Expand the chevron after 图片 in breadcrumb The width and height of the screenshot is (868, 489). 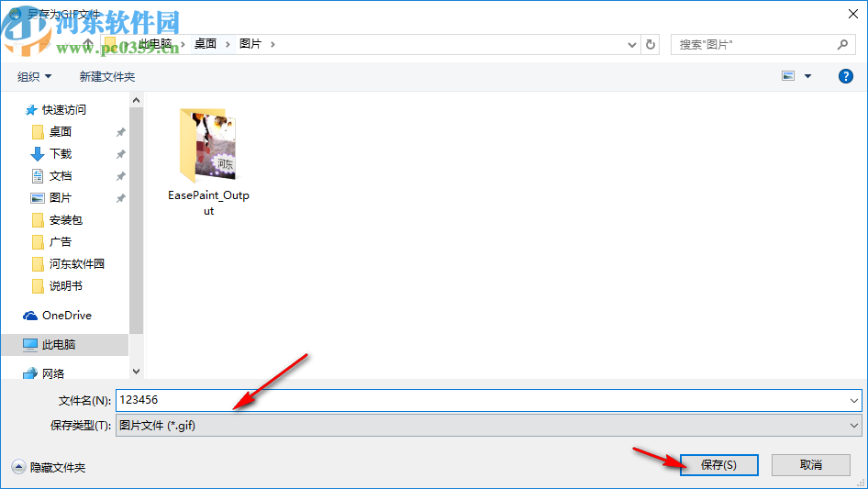pos(273,44)
